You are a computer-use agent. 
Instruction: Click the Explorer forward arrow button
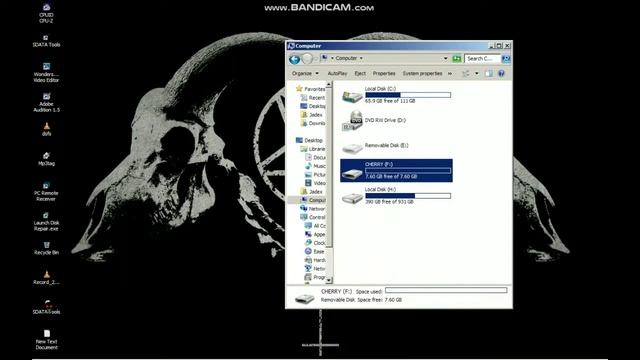(307, 59)
